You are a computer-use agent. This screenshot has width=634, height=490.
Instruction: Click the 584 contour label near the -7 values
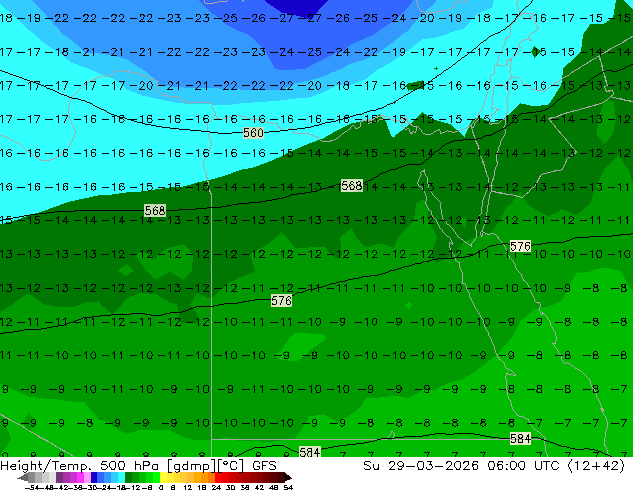pos(520,439)
